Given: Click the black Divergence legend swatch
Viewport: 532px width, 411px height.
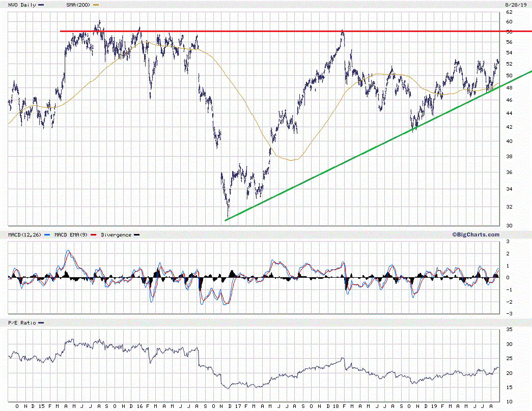Looking at the screenshot, I should point(137,234).
